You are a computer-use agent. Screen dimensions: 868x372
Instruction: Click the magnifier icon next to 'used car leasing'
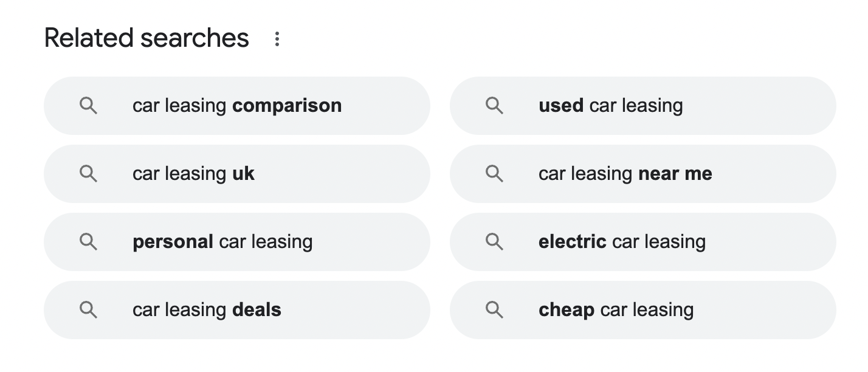(495, 106)
